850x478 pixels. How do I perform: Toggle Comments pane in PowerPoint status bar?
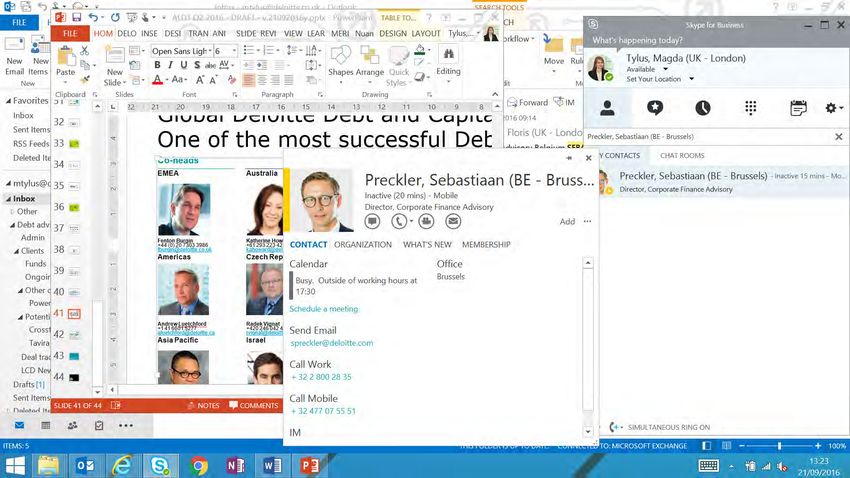[254, 405]
